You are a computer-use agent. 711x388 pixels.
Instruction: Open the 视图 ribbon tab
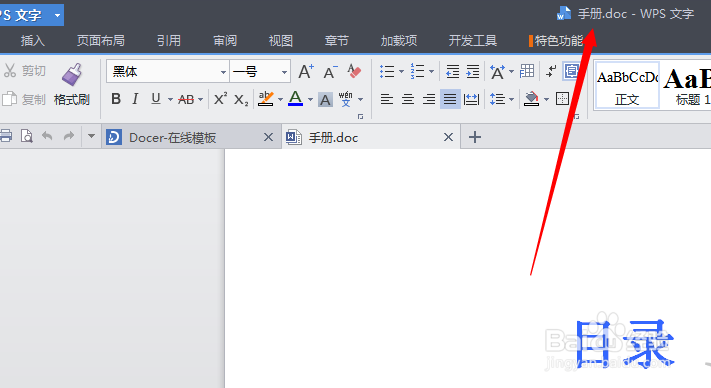coord(281,41)
